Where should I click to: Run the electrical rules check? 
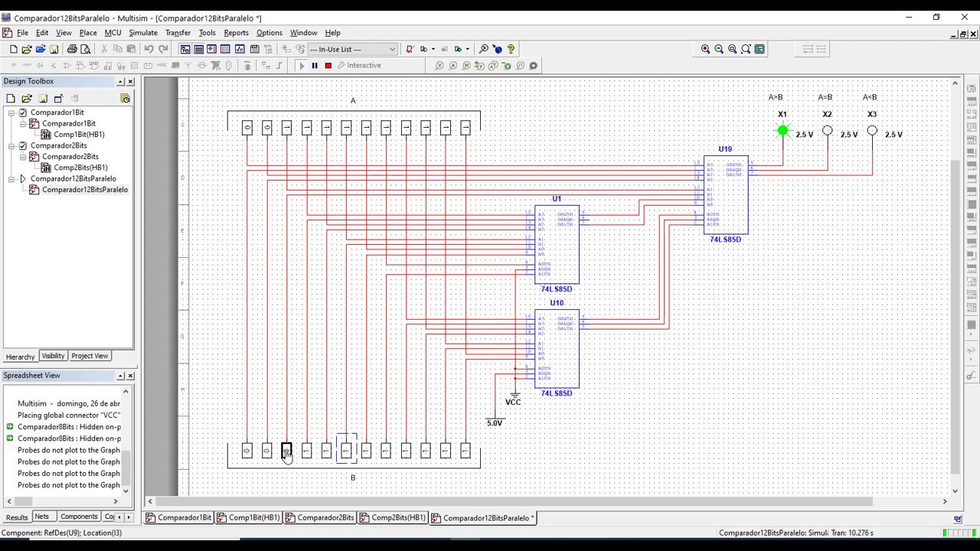410,49
